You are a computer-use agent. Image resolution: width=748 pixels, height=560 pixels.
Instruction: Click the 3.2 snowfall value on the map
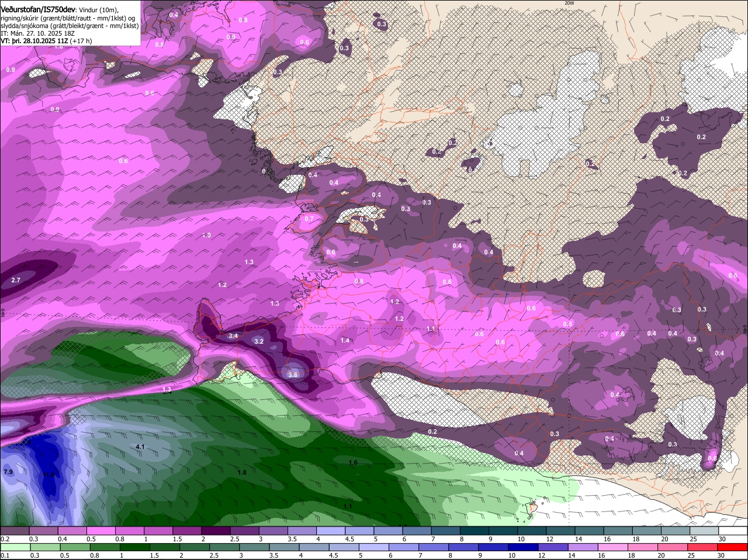click(259, 341)
